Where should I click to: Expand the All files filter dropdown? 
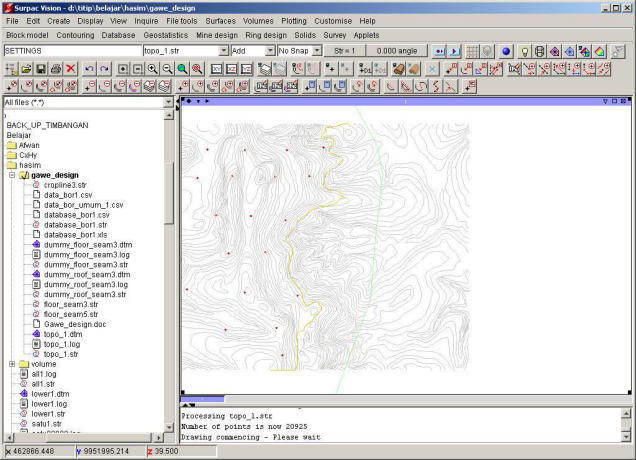click(167, 102)
